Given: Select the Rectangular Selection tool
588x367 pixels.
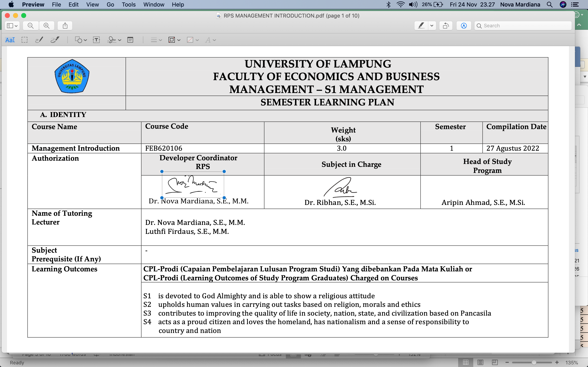Looking at the screenshot, I should pyautogui.click(x=24, y=40).
